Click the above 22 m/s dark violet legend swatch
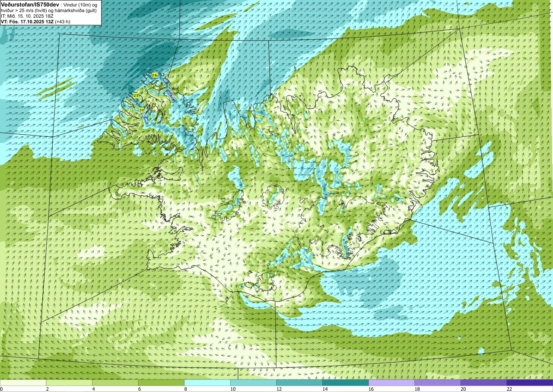The height and width of the screenshot is (392, 553). 530,383
